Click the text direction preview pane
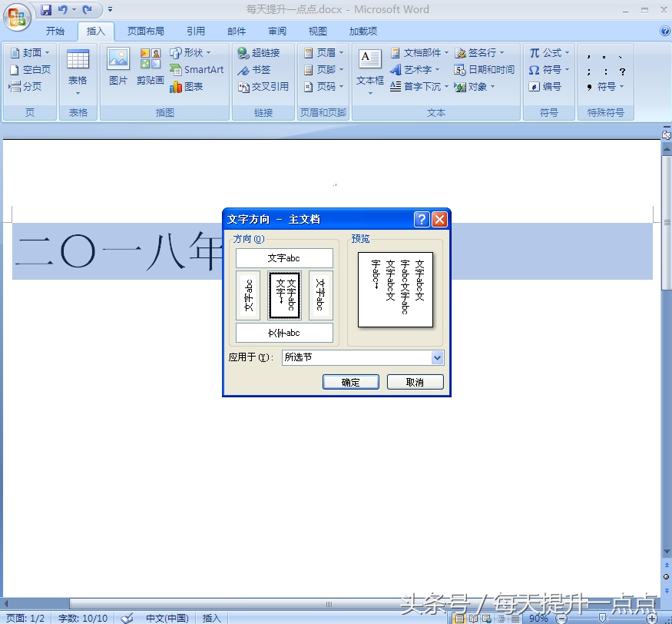 click(396, 290)
